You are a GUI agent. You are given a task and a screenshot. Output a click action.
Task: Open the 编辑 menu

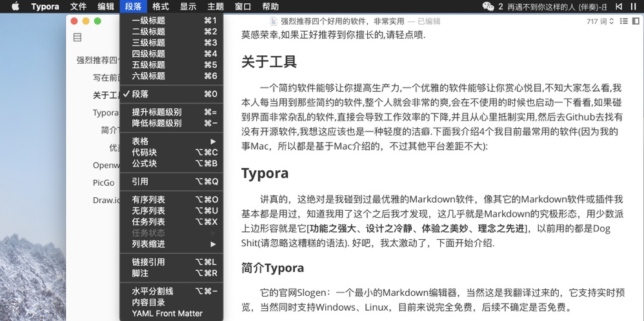[x=106, y=6]
